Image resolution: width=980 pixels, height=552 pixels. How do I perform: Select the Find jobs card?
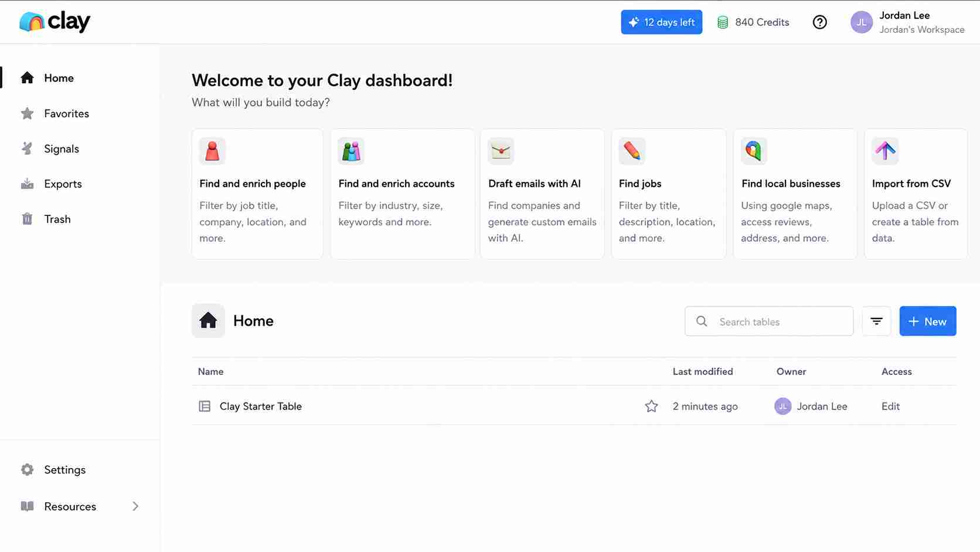coord(669,194)
